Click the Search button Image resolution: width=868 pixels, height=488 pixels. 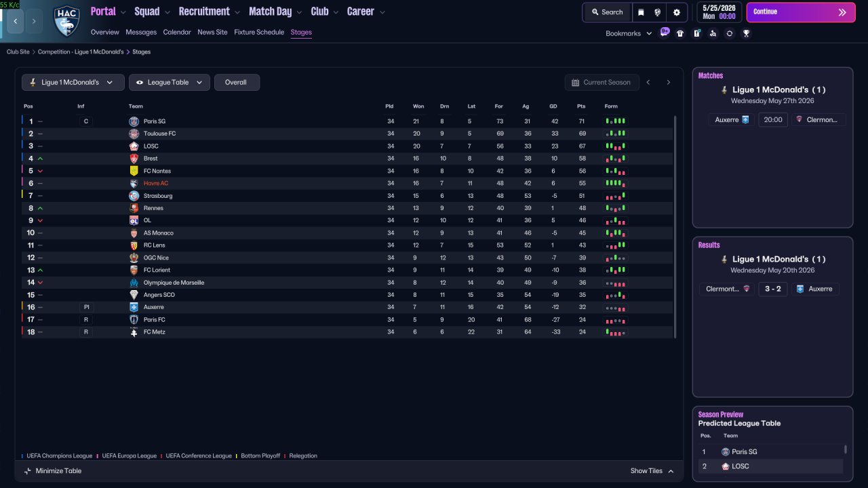pyautogui.click(x=607, y=12)
